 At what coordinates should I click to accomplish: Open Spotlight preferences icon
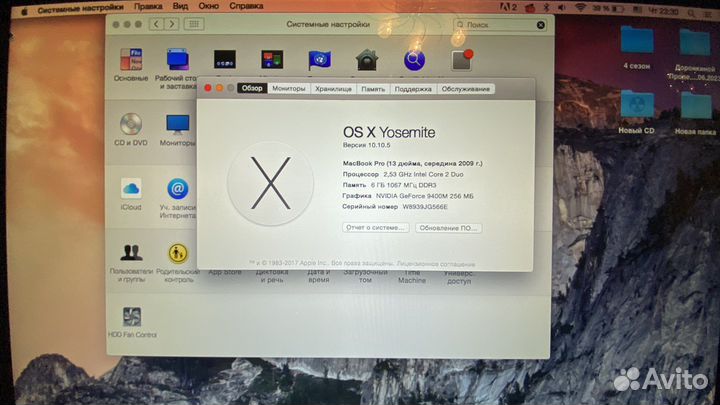tap(414, 60)
